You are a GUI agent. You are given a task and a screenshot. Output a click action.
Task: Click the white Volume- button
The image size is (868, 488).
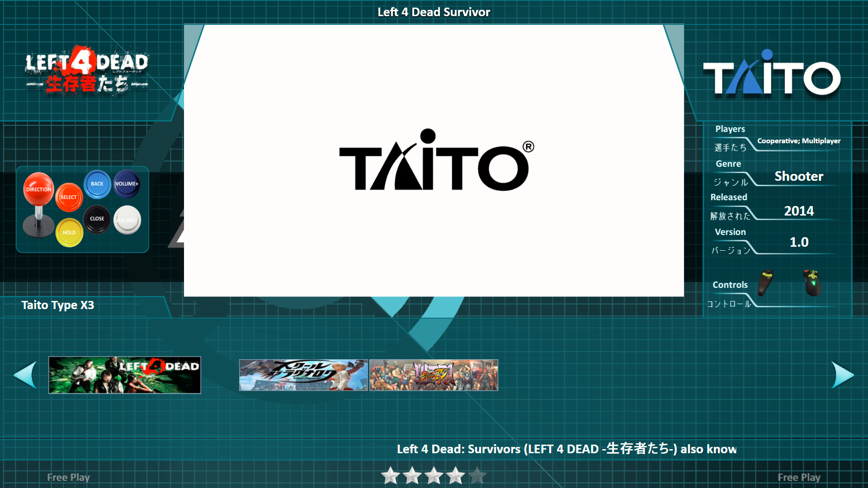[x=127, y=220]
